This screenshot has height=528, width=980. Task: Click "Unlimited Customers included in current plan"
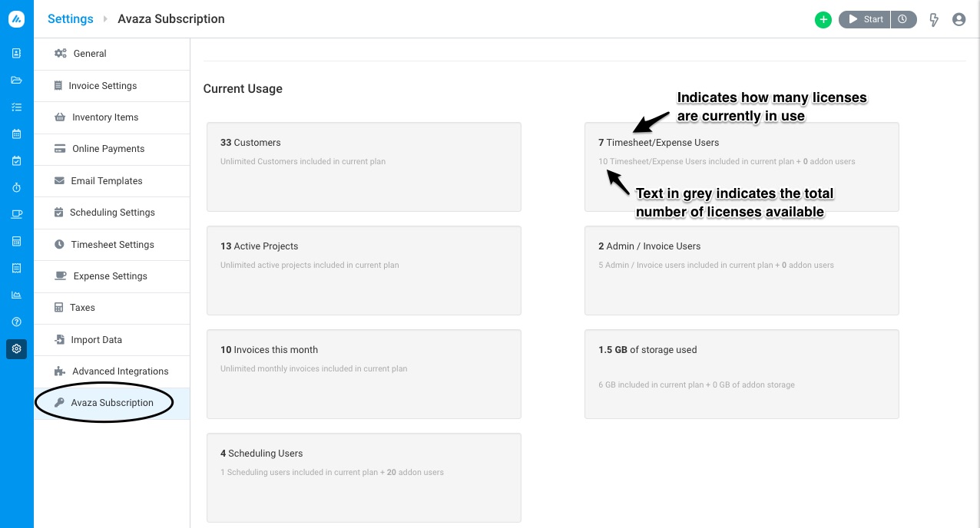point(303,162)
